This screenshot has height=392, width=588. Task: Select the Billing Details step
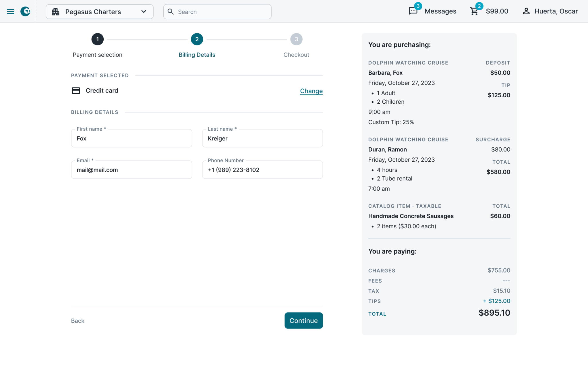[x=197, y=39]
